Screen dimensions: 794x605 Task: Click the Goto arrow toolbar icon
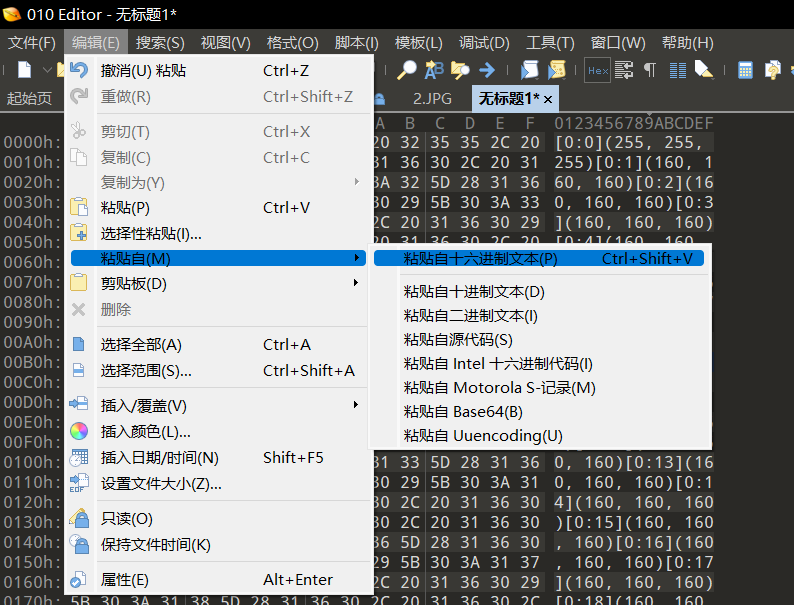(x=487, y=70)
